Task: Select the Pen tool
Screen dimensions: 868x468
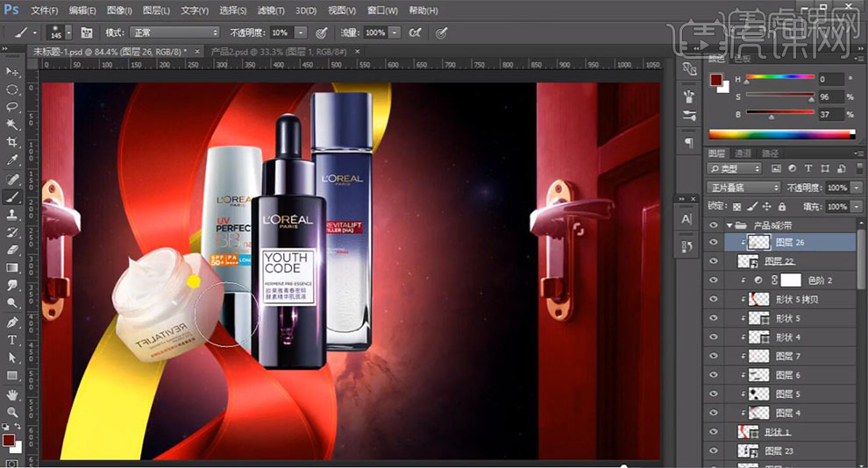Action: [x=11, y=322]
